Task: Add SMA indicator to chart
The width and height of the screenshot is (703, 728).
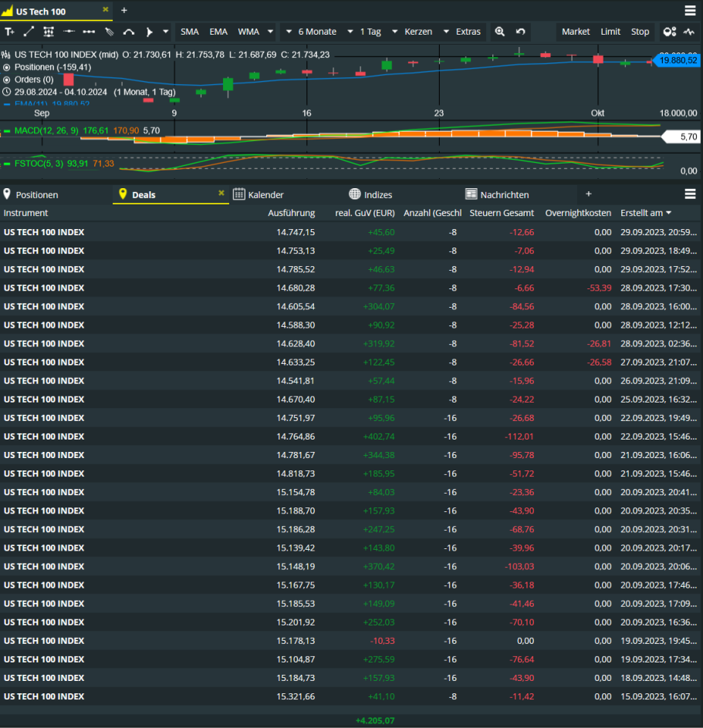Action: pyautogui.click(x=190, y=32)
